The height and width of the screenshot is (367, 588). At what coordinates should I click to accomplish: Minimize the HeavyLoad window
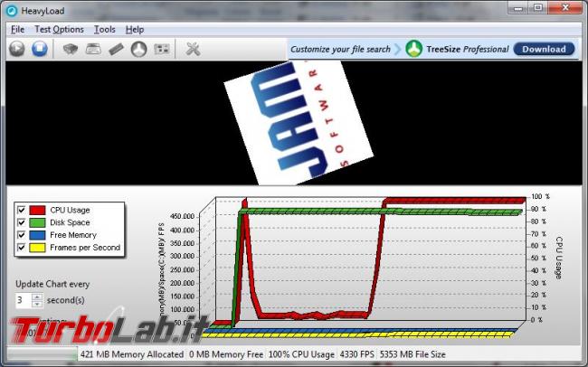coord(518,7)
